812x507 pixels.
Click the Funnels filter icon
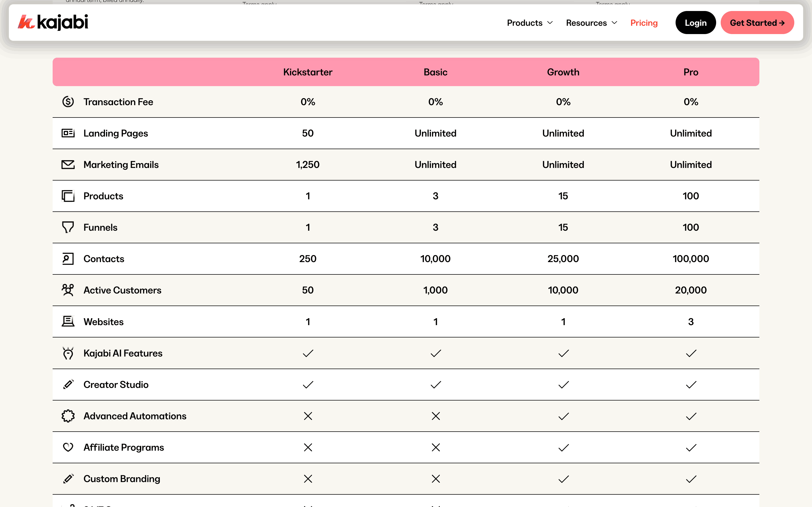(x=68, y=227)
